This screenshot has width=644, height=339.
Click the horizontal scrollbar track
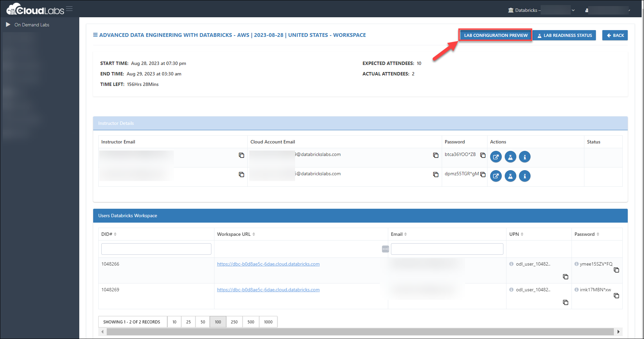pos(360,332)
